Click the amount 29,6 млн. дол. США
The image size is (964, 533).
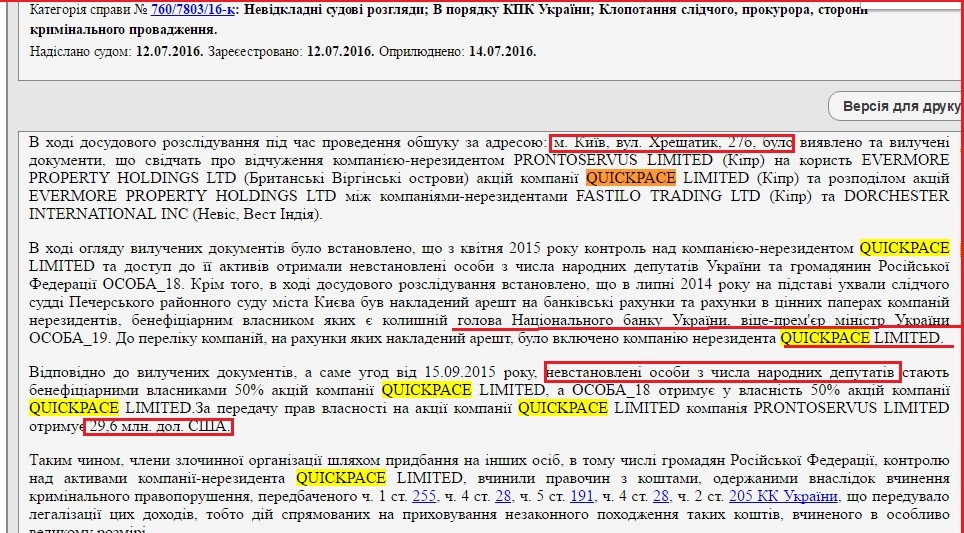coord(159,426)
